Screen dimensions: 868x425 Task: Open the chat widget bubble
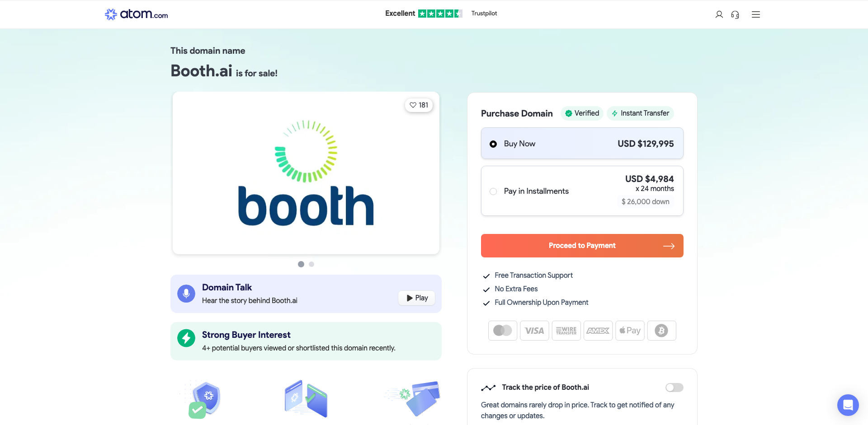[848, 405]
